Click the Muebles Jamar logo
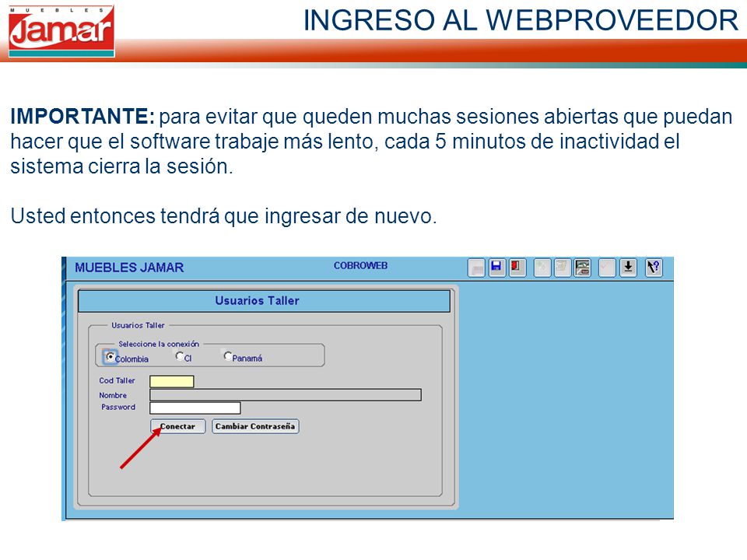 click(61, 31)
